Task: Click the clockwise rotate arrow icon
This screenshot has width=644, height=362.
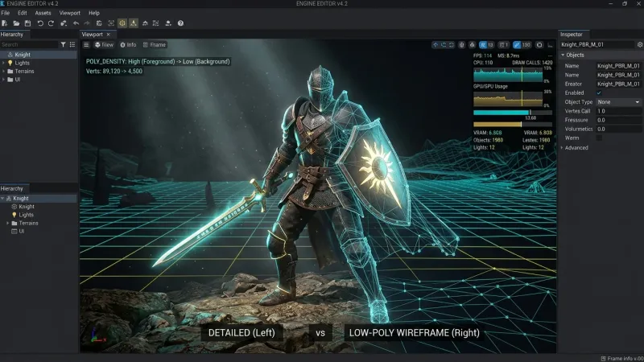Action: [x=51, y=23]
